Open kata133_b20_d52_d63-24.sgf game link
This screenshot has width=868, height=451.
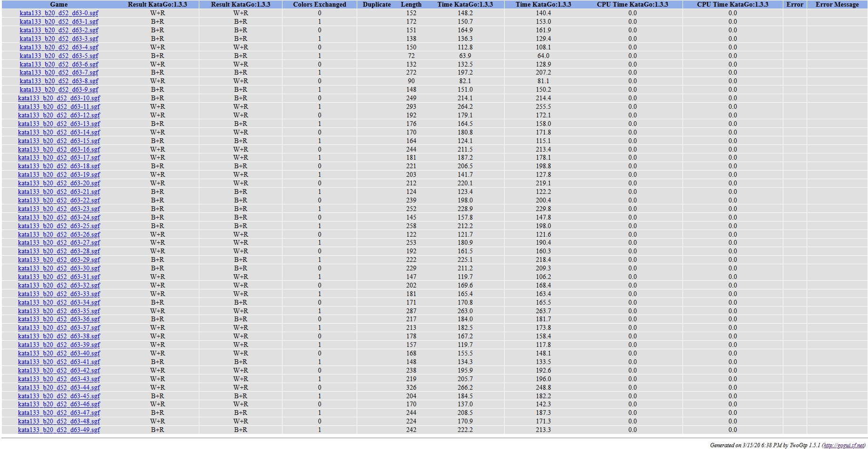coord(59,218)
